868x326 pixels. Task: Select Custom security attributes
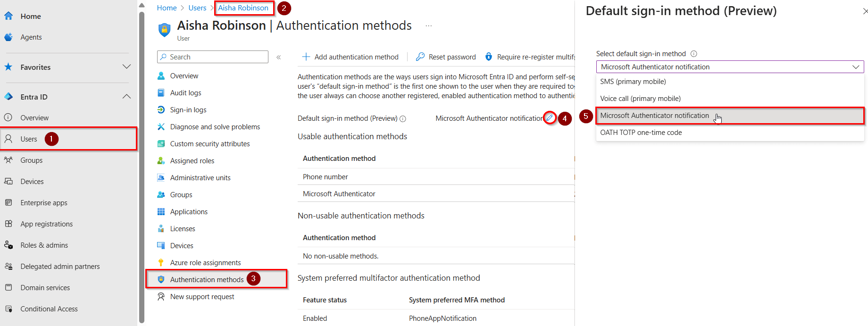(x=210, y=143)
